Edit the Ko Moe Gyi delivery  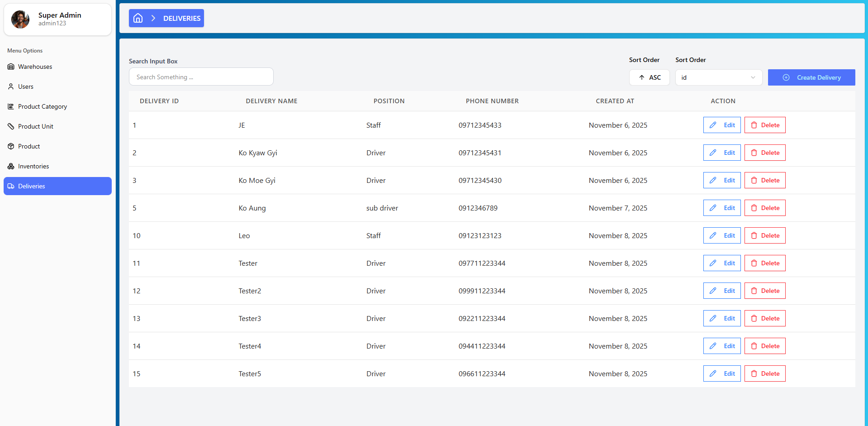722,180
